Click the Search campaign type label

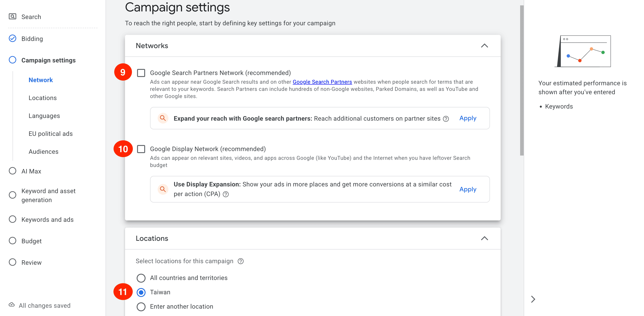(31, 17)
